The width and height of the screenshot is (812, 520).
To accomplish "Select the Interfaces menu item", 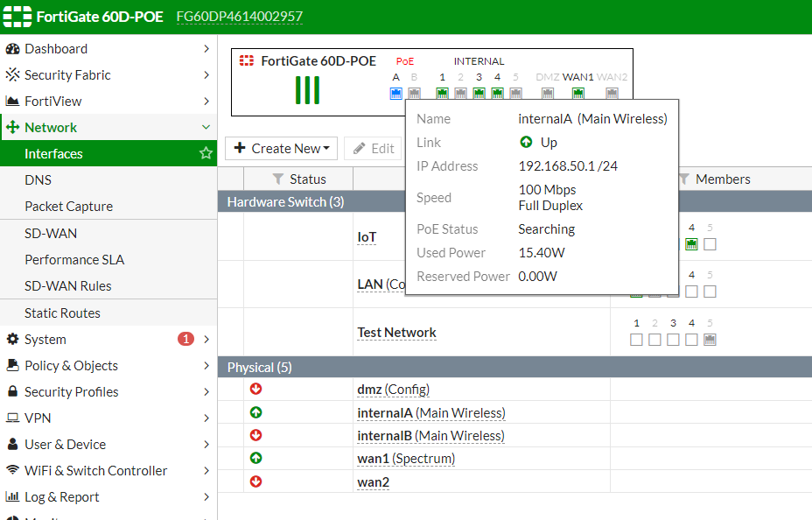I will pos(108,153).
